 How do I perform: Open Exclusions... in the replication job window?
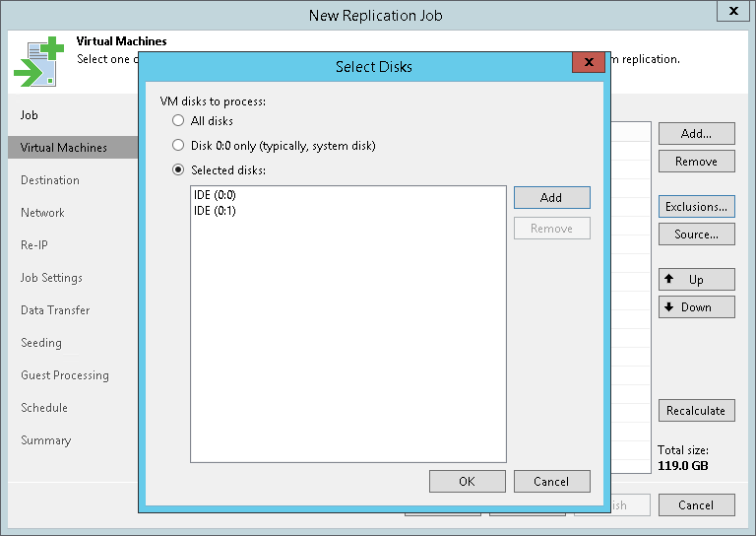(697, 207)
